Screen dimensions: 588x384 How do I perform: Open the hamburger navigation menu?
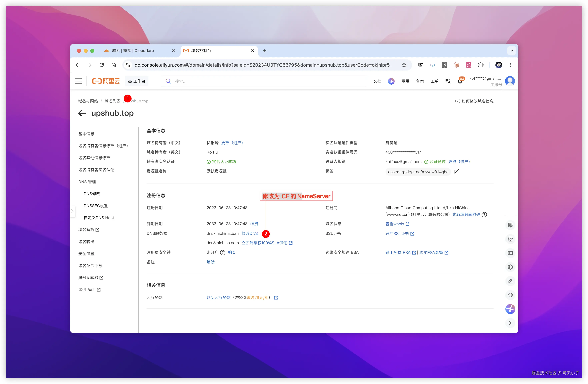coord(78,81)
